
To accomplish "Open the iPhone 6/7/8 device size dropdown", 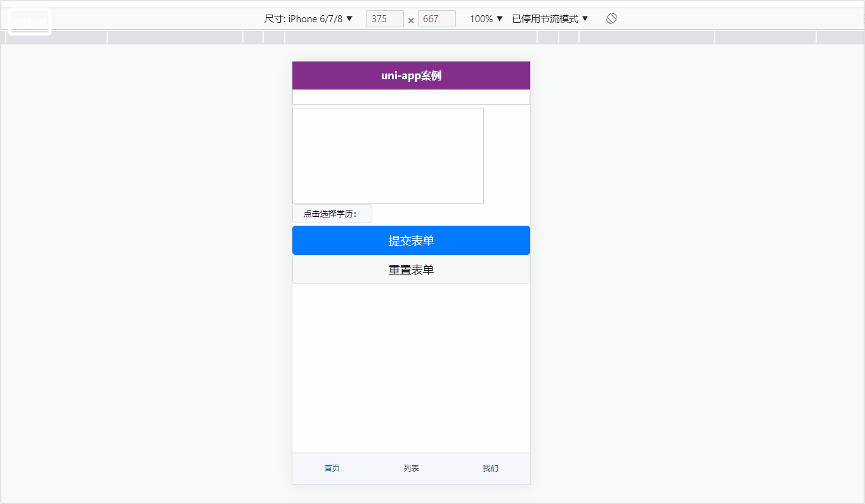I will tap(309, 18).
